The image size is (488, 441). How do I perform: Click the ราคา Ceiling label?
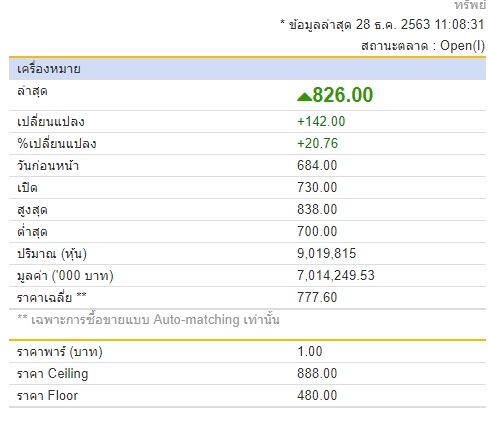coord(53,374)
